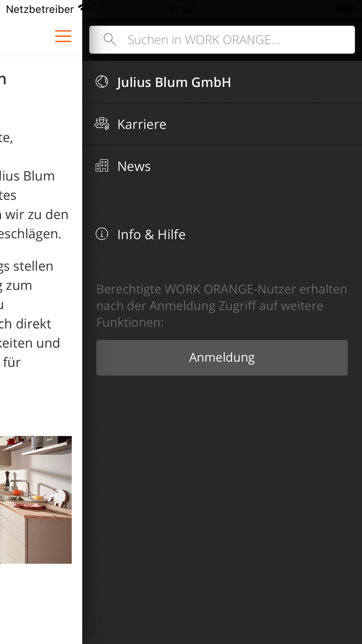Click the globe icon beside Julius Blum GmbH

tap(102, 82)
